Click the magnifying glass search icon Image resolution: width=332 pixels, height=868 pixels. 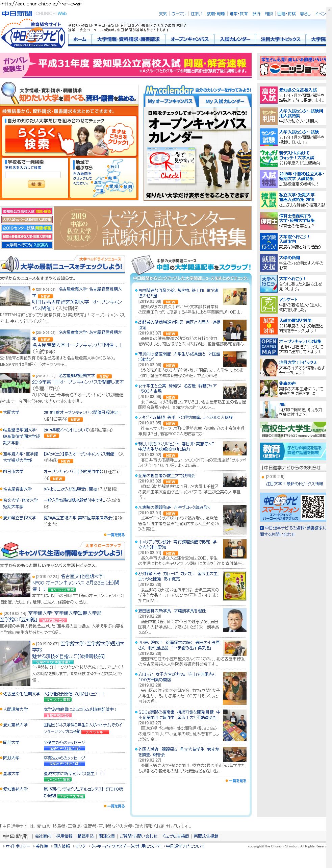tap(9, 92)
